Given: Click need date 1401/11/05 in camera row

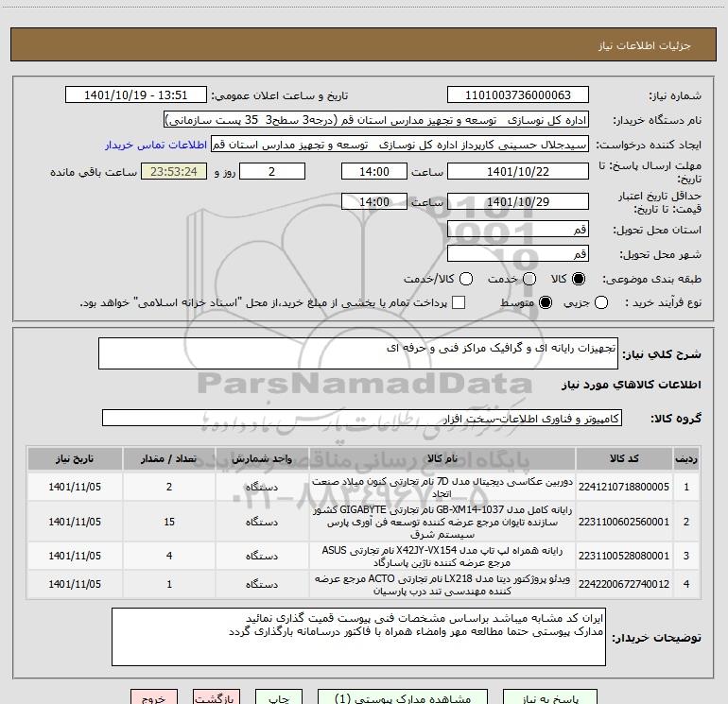Looking at the screenshot, I should 75,488.
